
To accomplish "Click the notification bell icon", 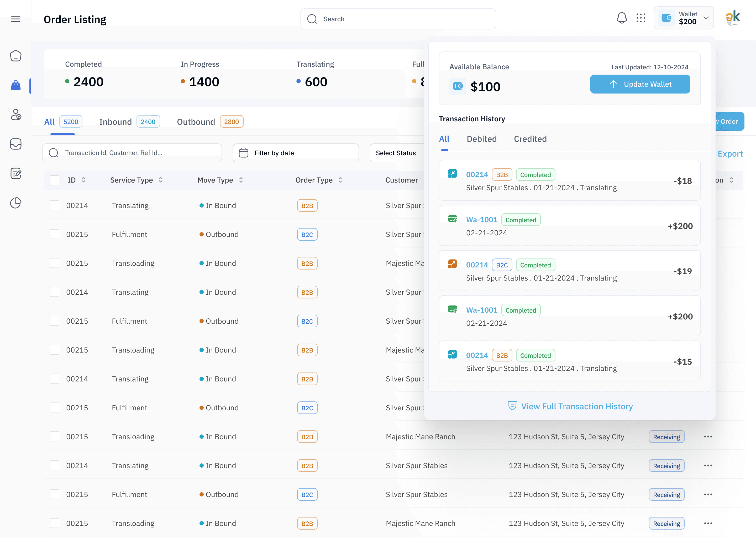I will click(x=622, y=18).
